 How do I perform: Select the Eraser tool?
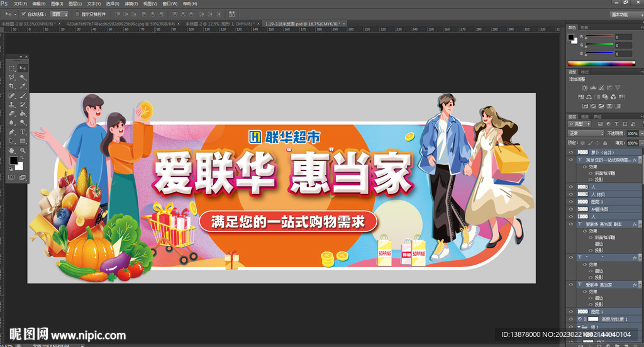11,113
